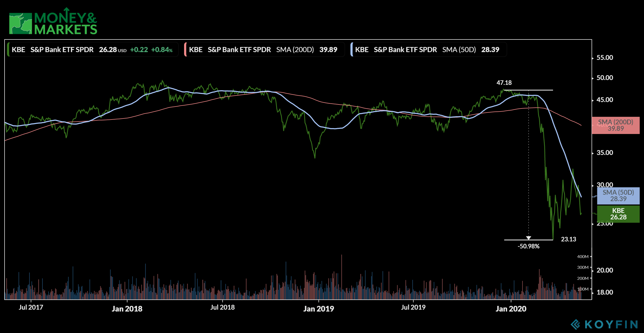Click the Jan 2018 date label
Screen dimensions: 644x333
(x=127, y=309)
